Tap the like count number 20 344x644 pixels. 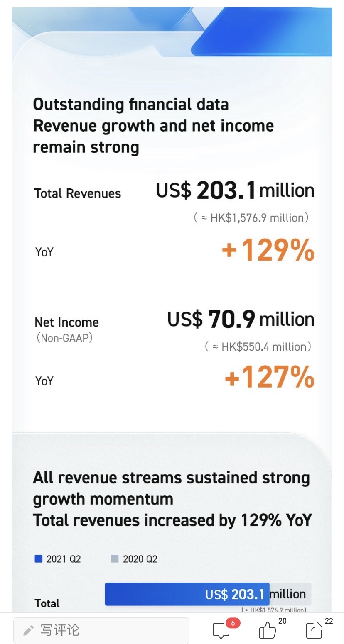point(283,621)
